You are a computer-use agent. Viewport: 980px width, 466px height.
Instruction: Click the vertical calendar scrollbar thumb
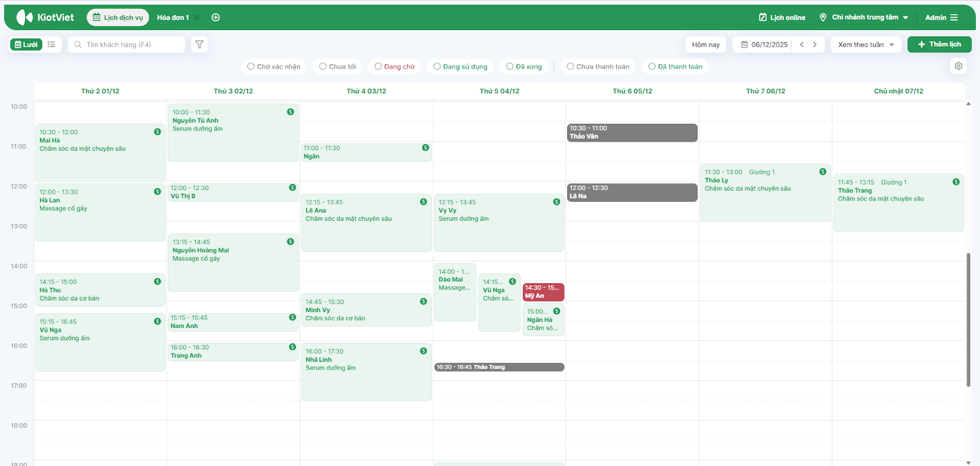tap(968, 319)
